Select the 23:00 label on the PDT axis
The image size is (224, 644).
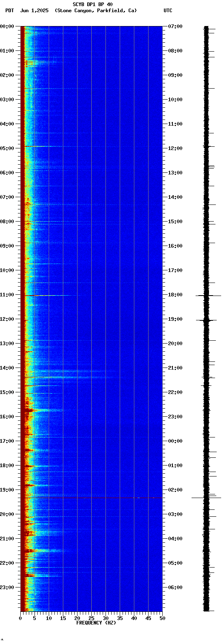tap(6, 587)
